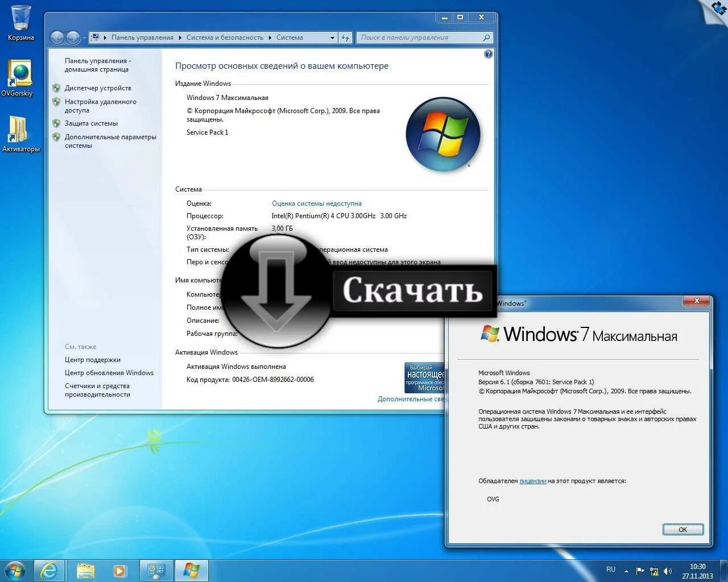Open Панель управления - домашняя страница link
728x582 pixels.
click(98, 65)
